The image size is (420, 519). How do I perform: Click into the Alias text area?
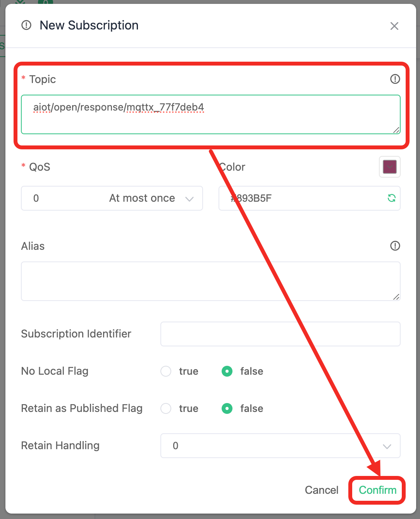pyautogui.click(x=211, y=281)
